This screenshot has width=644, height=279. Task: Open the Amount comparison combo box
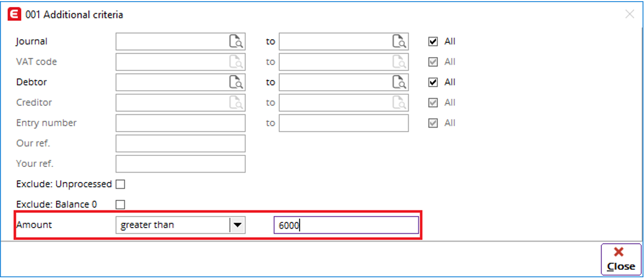pos(181,225)
